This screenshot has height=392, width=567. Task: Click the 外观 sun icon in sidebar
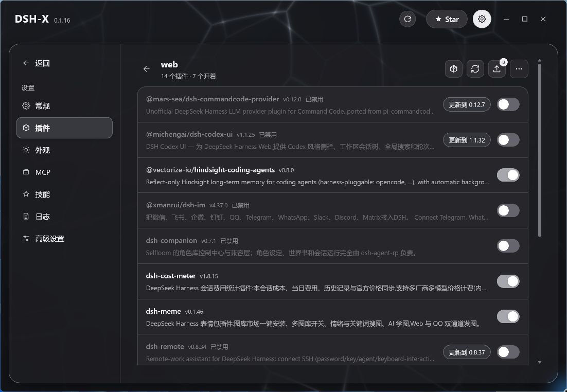click(26, 150)
